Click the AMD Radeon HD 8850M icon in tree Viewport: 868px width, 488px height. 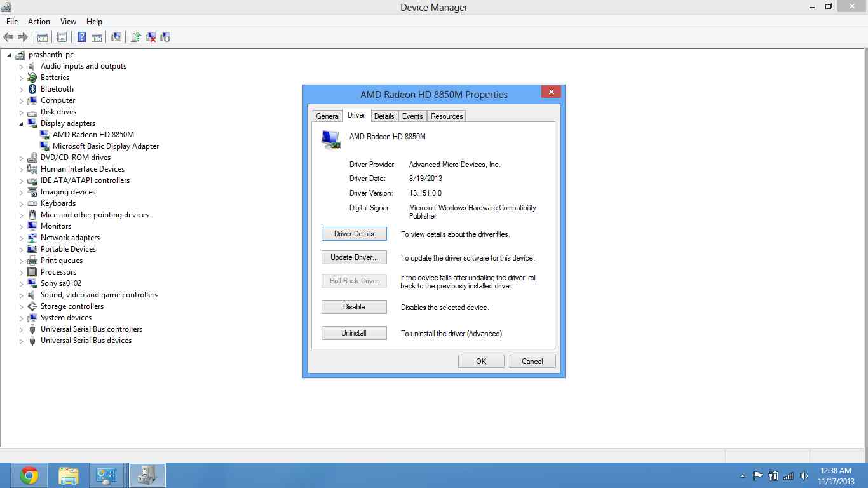(x=44, y=135)
